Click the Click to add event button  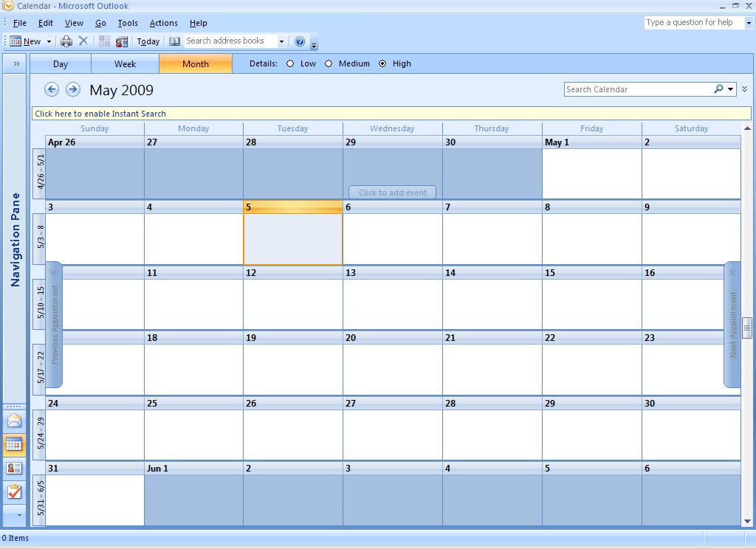pos(393,193)
